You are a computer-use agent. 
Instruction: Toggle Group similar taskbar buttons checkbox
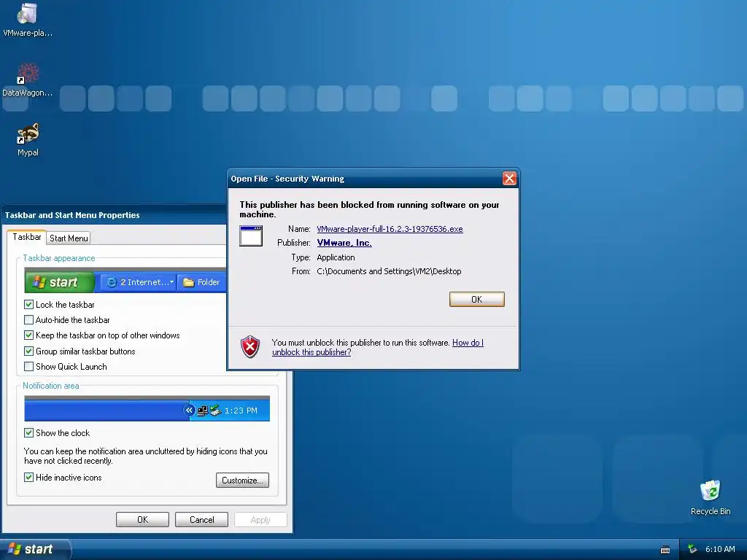coord(28,351)
